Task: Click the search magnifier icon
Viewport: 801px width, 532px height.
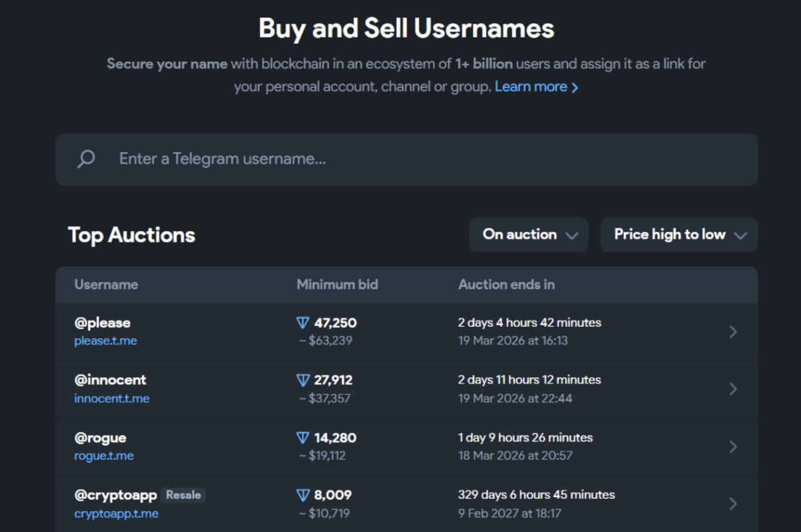Action: 86,159
